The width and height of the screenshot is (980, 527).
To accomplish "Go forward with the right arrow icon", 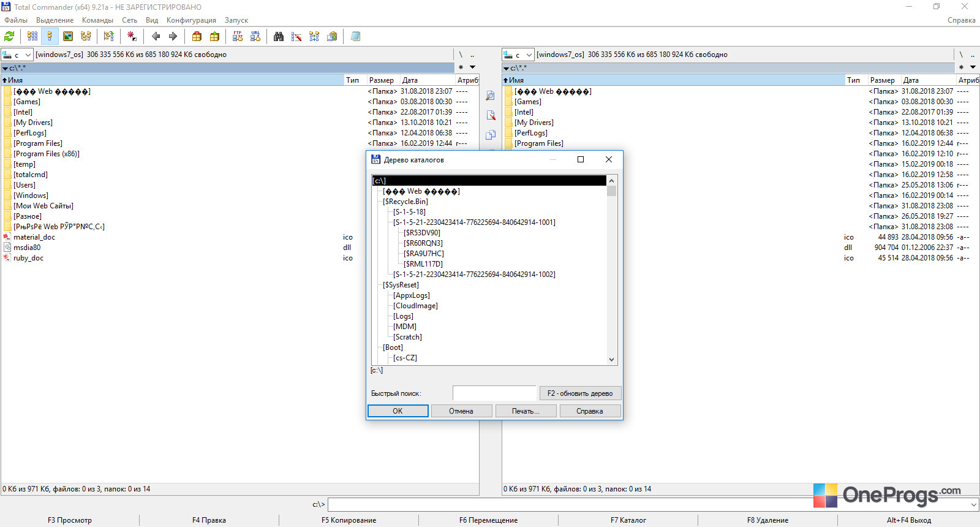I will (x=173, y=36).
